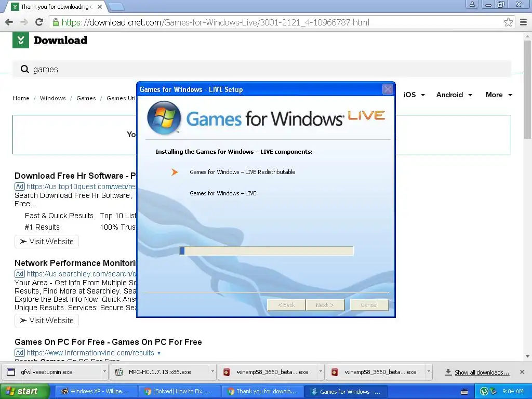532x399 pixels.
Task: Click the games search input field
Action: pyautogui.click(x=262, y=69)
